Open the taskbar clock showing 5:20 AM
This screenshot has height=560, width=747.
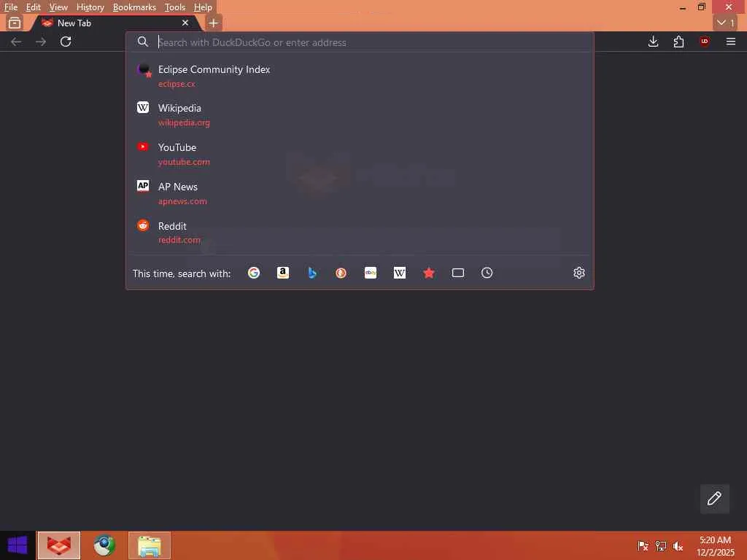click(715, 546)
